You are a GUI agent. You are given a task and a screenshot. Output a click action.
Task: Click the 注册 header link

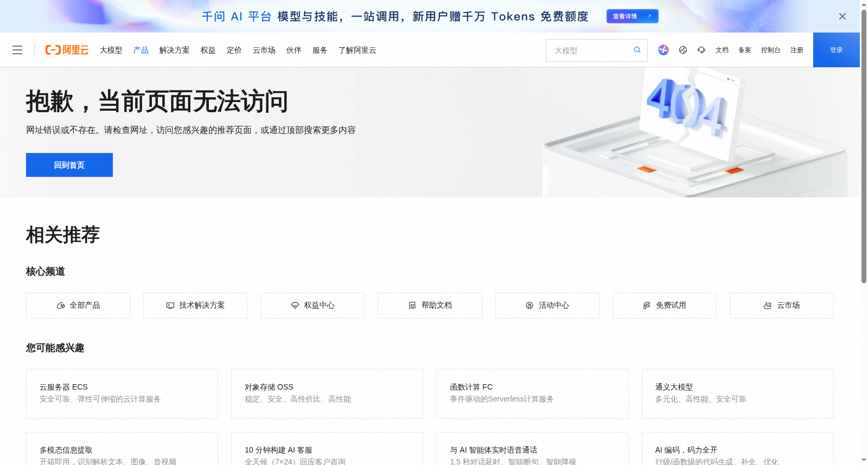click(797, 50)
